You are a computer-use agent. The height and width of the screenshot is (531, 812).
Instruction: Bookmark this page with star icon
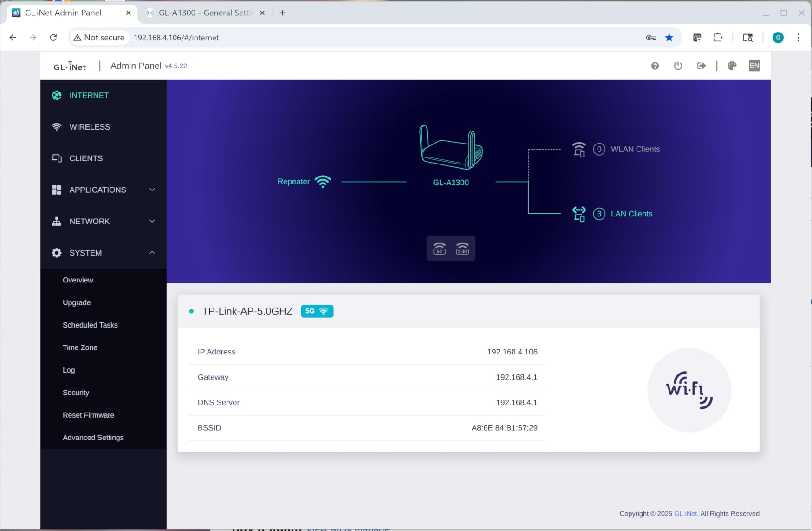tap(669, 38)
